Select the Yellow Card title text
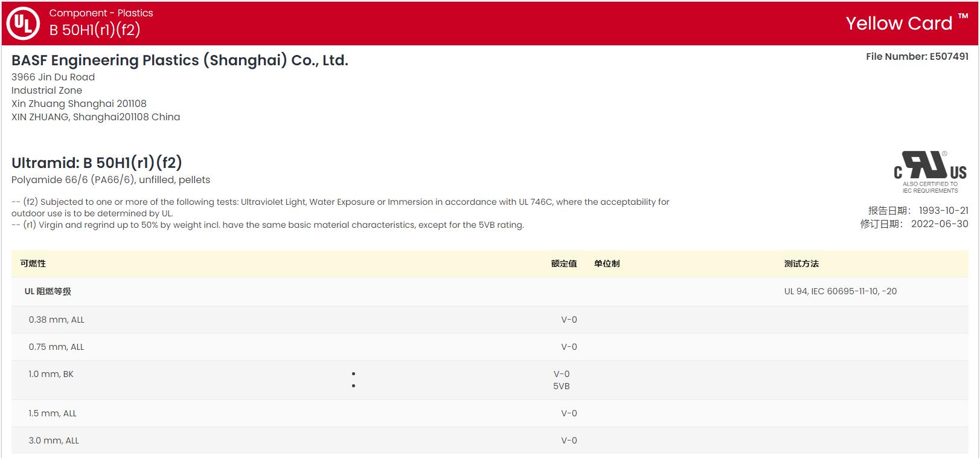Viewport: 980px width, 458px height. click(x=898, y=23)
